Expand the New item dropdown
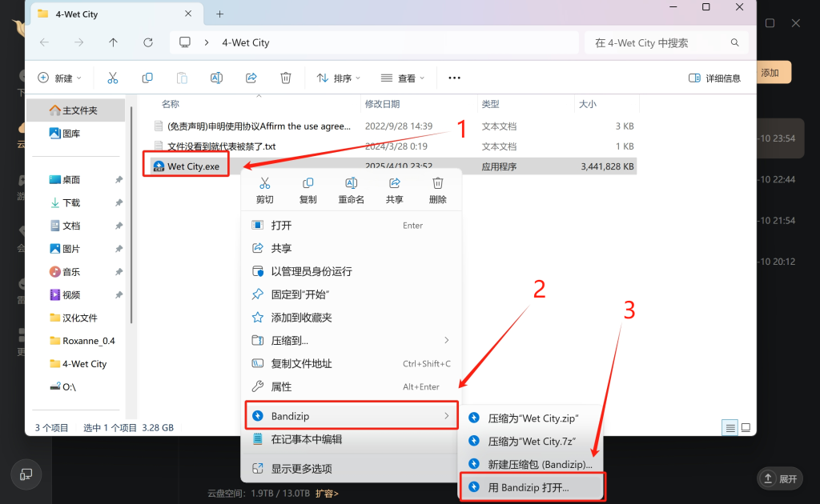Screen dimensions: 820x504 tap(58, 78)
